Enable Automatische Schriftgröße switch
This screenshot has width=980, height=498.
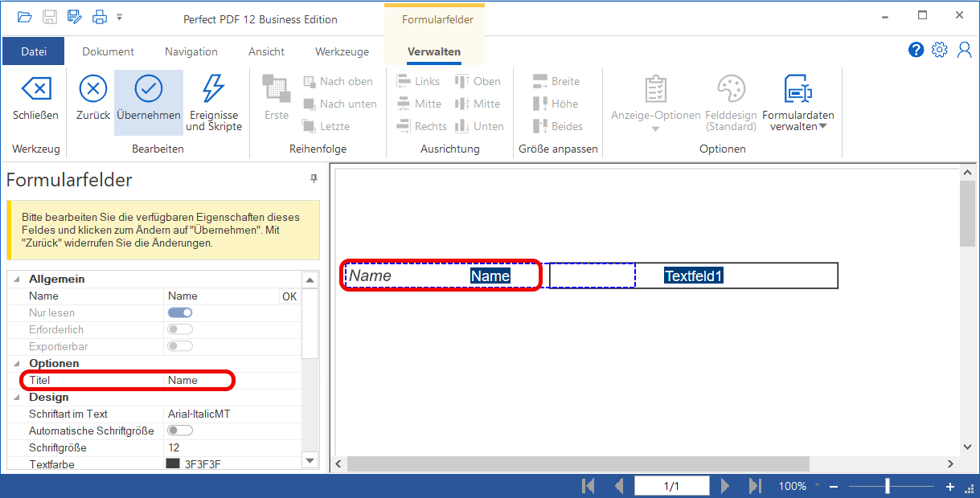pyautogui.click(x=180, y=431)
